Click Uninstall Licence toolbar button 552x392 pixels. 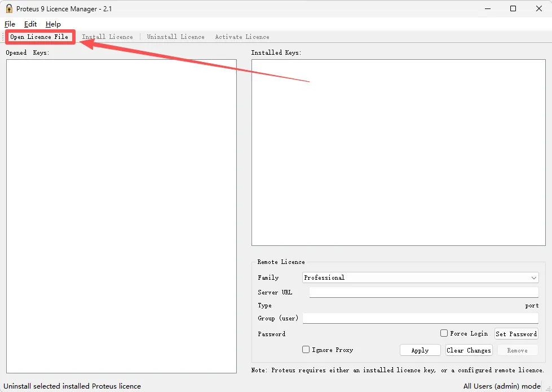point(176,37)
